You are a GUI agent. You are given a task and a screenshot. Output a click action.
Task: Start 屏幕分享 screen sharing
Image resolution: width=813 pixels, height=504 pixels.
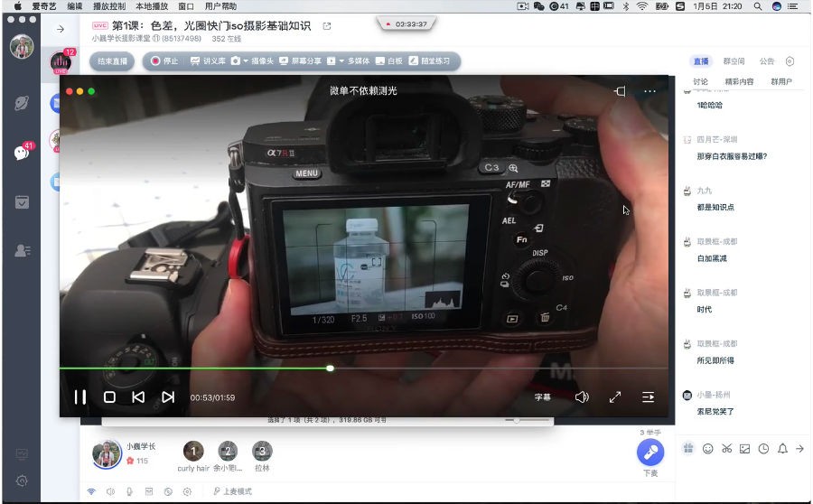(300, 61)
